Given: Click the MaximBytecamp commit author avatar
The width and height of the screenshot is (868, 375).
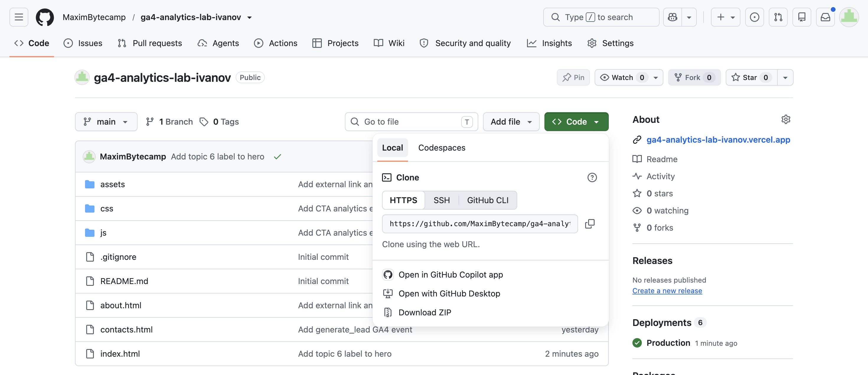Looking at the screenshot, I should pyautogui.click(x=89, y=157).
